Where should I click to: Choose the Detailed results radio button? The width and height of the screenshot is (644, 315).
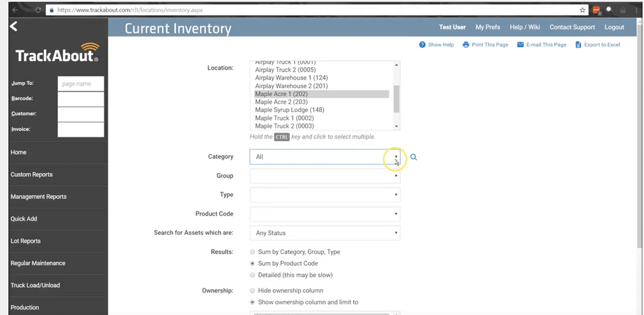coord(252,275)
